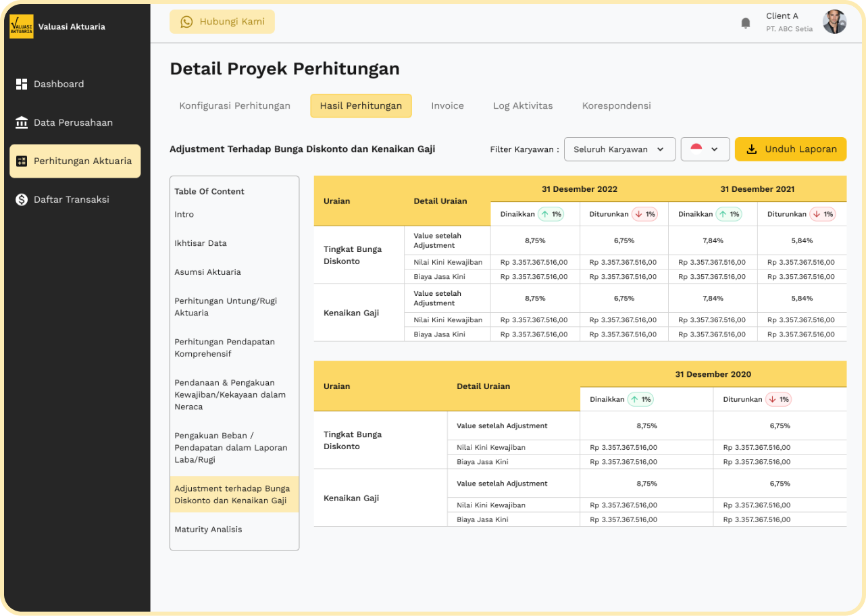Click the Dashboard grid icon
This screenshot has height=616, width=866.
(x=22, y=84)
